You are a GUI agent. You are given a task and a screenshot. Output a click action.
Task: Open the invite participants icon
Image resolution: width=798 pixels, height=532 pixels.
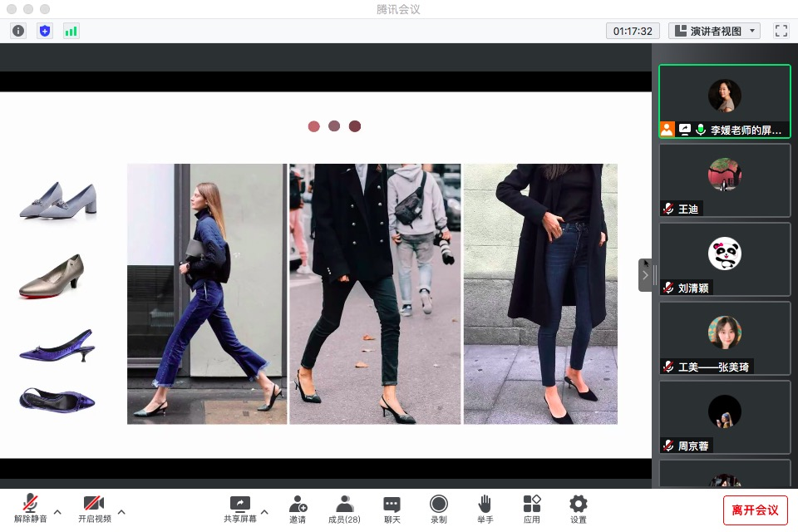point(298,509)
